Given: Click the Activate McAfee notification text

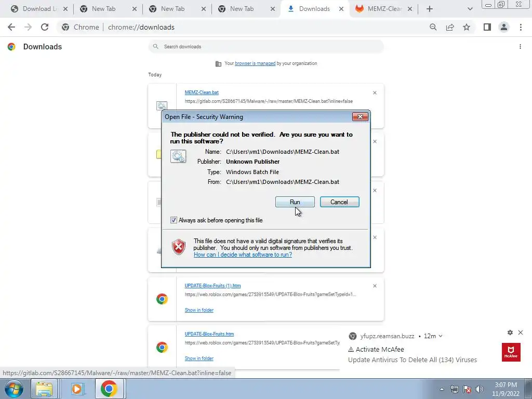Looking at the screenshot, I should [x=380, y=349].
